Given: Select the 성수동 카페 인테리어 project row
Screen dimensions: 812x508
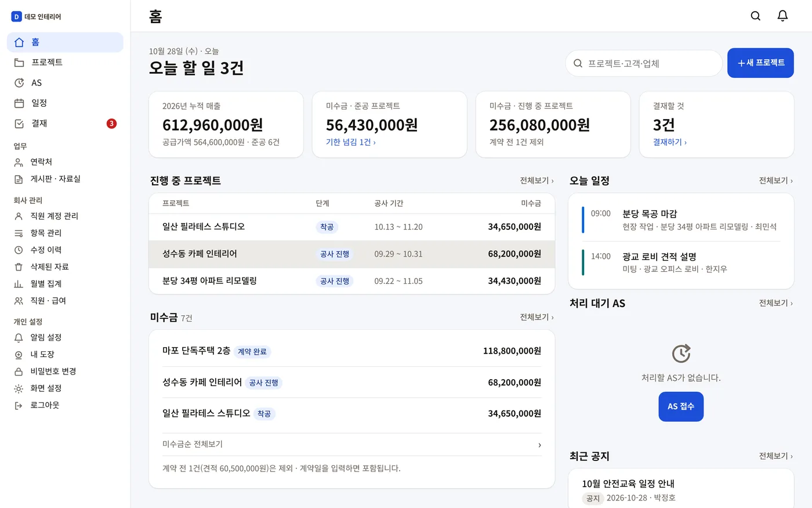Looking at the screenshot, I should tap(351, 254).
